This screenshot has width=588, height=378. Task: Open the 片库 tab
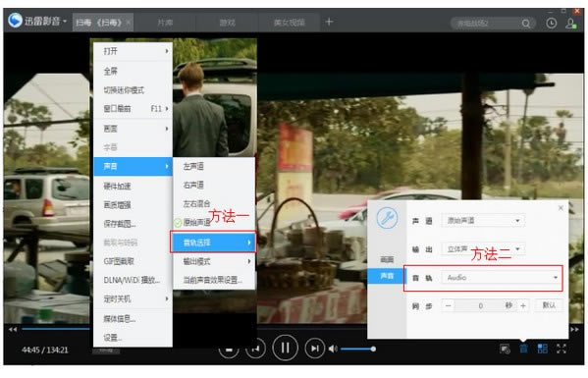click(165, 23)
